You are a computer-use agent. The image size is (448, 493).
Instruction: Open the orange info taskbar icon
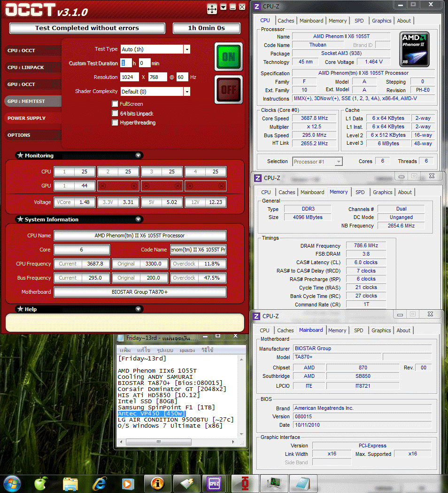157,484
